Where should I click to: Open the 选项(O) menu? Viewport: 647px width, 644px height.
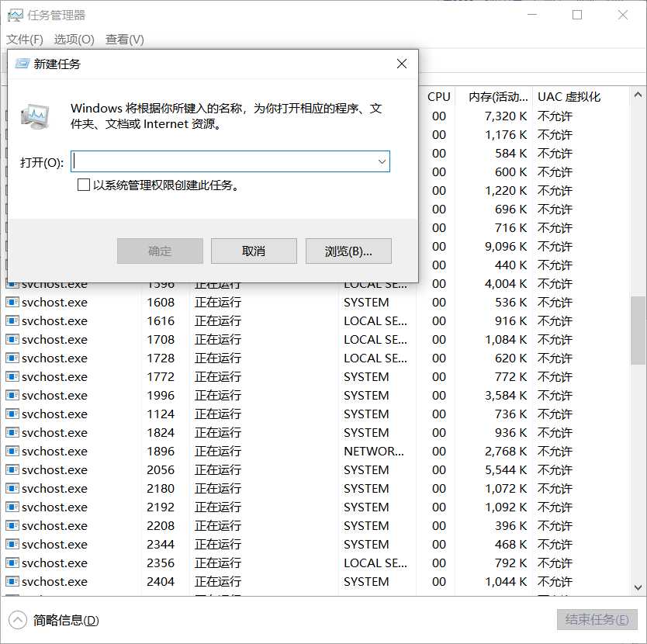tap(74, 40)
